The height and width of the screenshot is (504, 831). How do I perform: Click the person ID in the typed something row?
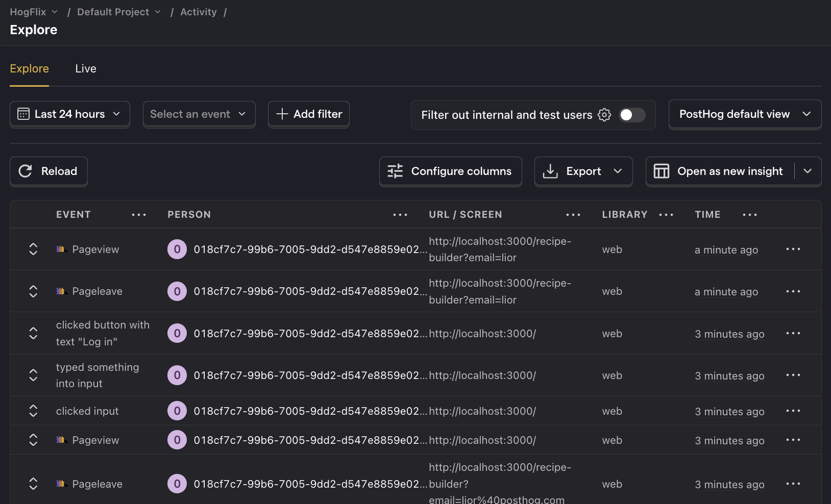click(x=310, y=375)
